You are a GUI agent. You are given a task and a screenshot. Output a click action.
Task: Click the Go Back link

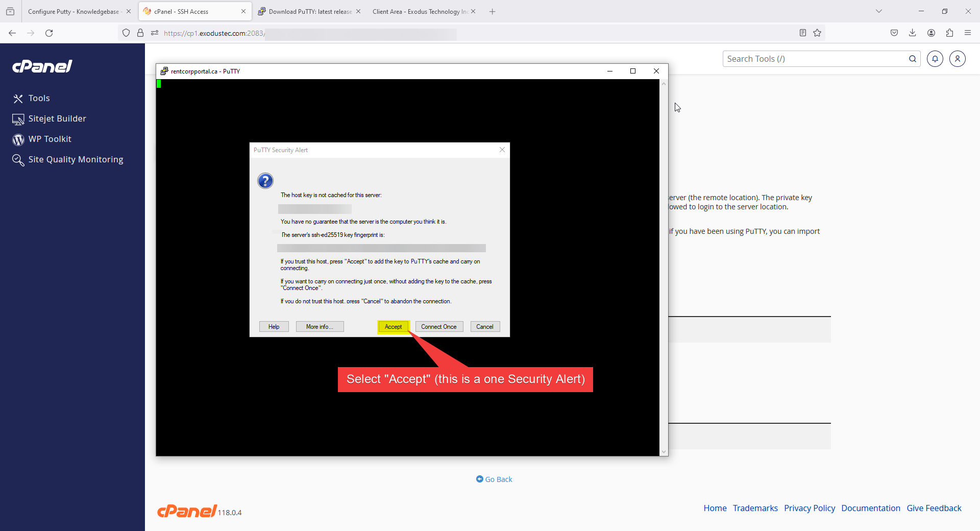[498, 479]
